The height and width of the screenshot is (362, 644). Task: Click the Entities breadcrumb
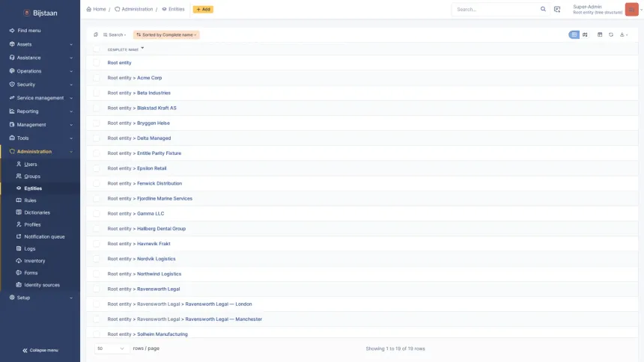[x=173, y=9]
